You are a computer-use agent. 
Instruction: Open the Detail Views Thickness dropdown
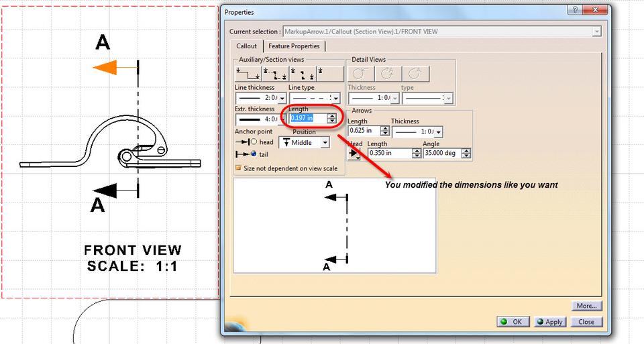pyautogui.click(x=394, y=99)
